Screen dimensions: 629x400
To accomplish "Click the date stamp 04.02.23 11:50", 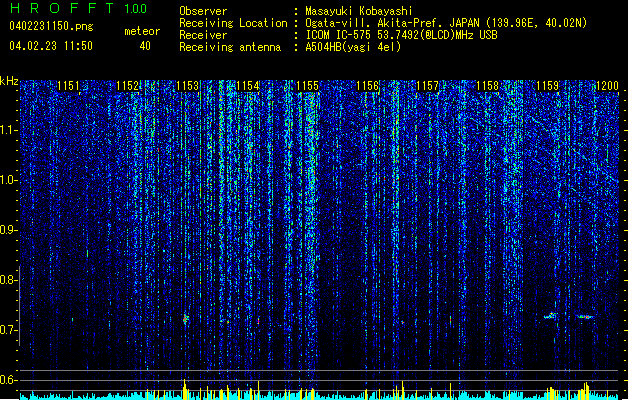I will click(x=51, y=46).
